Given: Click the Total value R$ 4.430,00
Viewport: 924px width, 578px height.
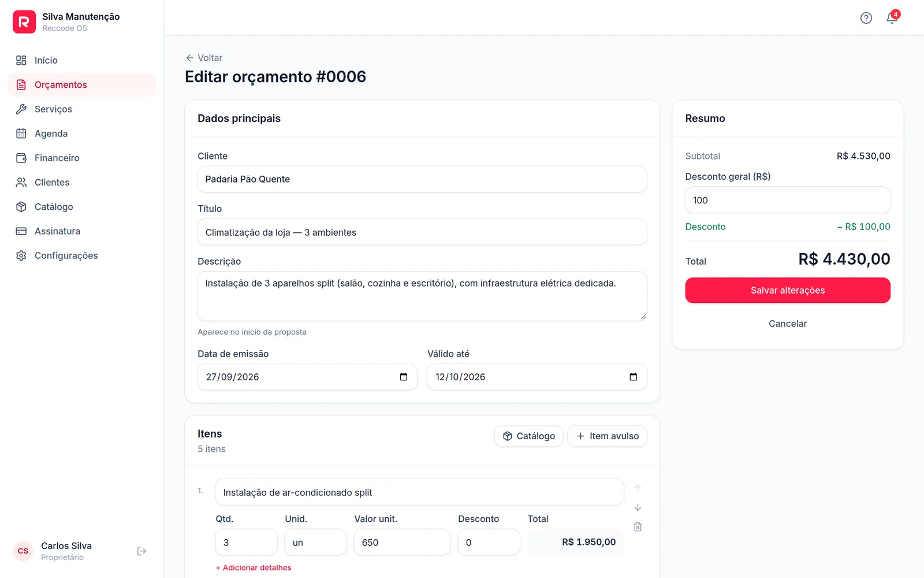Looking at the screenshot, I should 844,259.
